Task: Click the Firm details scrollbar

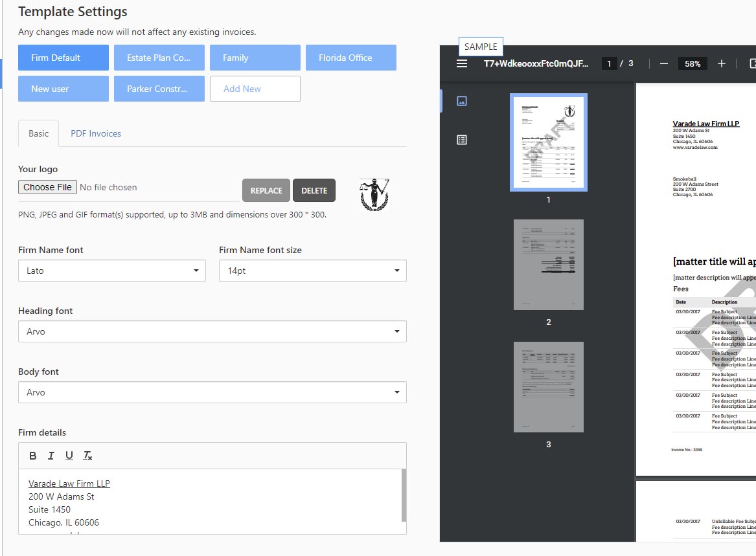Action: (x=404, y=495)
